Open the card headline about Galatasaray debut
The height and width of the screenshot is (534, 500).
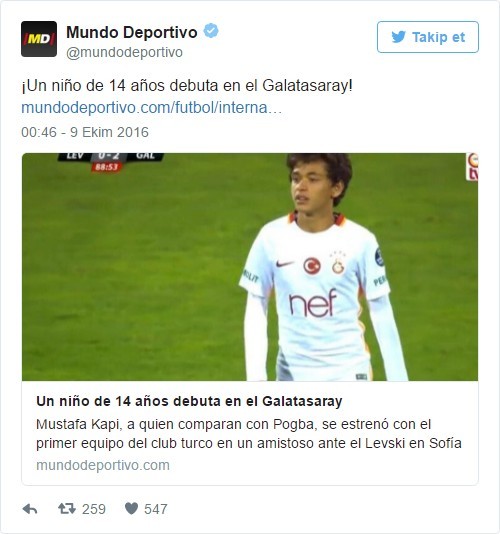click(x=189, y=401)
